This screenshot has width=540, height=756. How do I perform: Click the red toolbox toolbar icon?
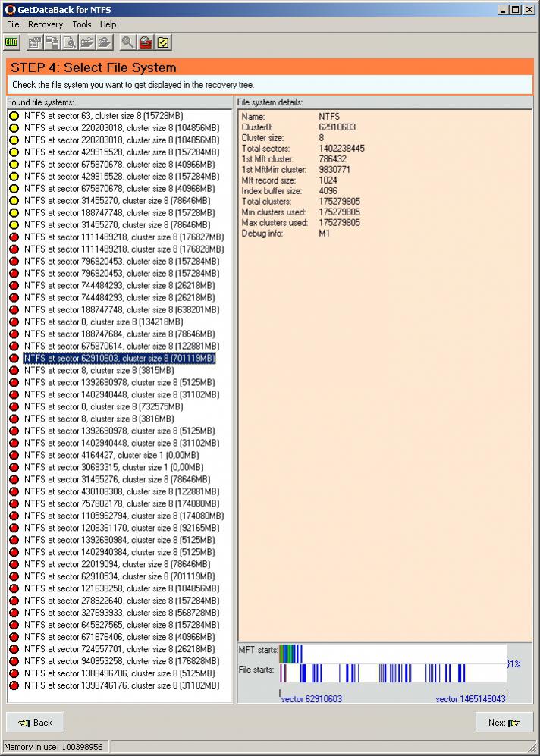pyautogui.click(x=146, y=42)
